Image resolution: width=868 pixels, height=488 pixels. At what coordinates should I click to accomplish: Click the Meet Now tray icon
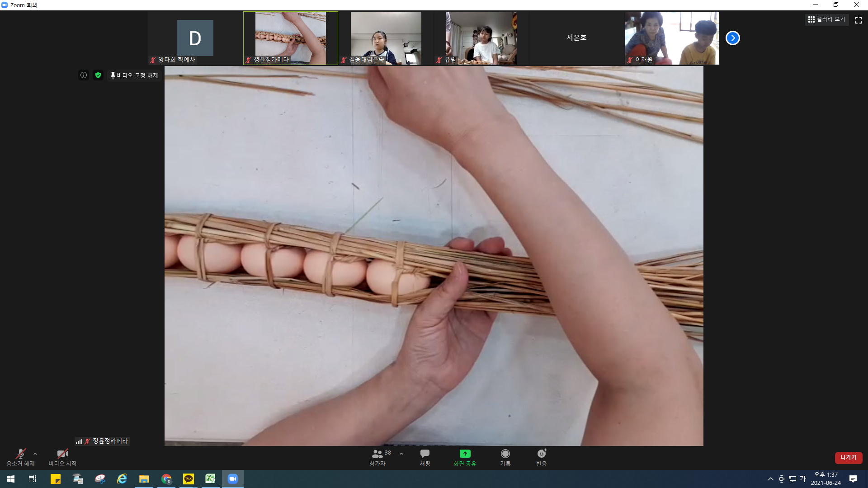(782, 479)
